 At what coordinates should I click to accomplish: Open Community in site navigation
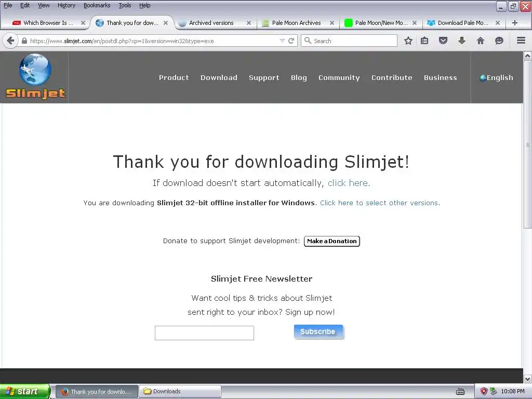point(339,78)
